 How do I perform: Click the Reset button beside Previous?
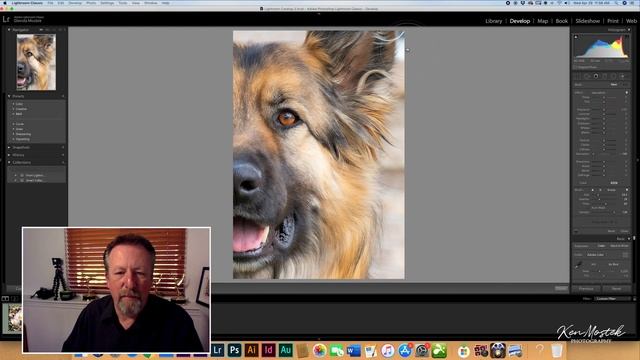pos(616,289)
